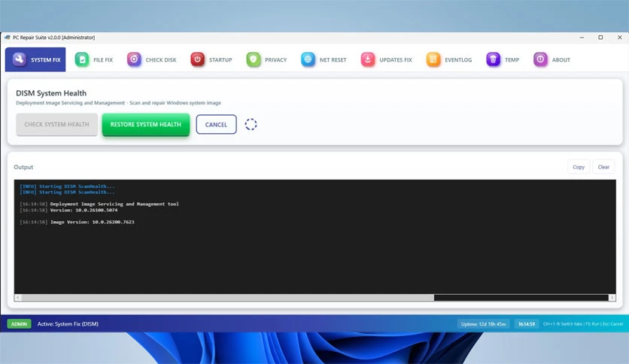Click the File Fix green document icon

pos(82,59)
